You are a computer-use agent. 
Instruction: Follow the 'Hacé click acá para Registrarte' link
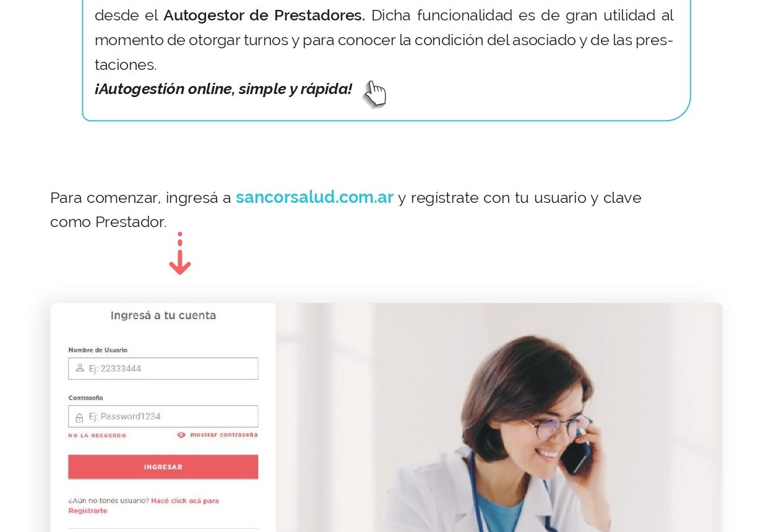(x=144, y=505)
